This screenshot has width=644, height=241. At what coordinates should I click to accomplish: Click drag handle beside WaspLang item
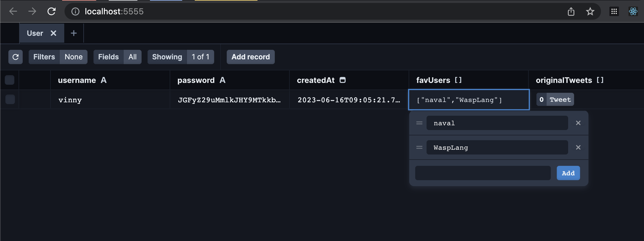419,148
